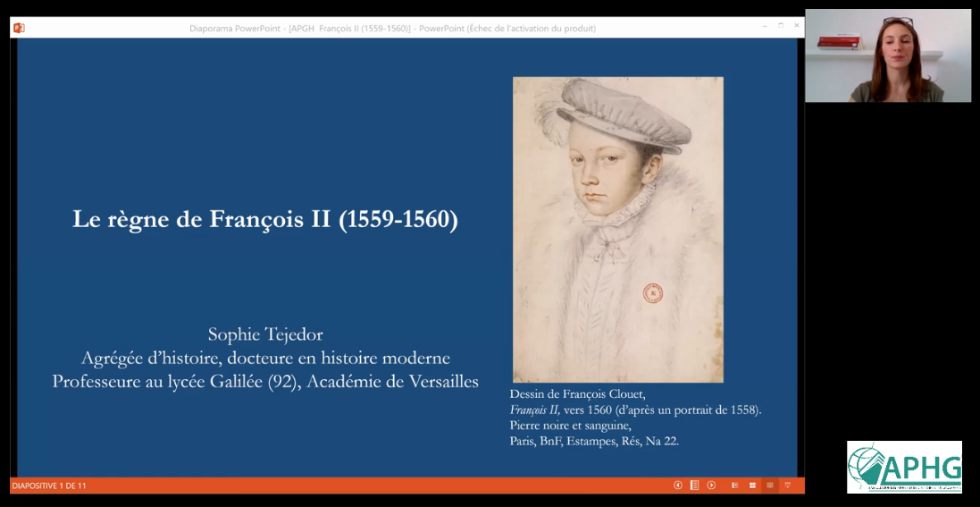The width and height of the screenshot is (980, 507).
Task: Click the "DIAPOSITIVE 1 DE 11" slide counter
Action: (49, 486)
